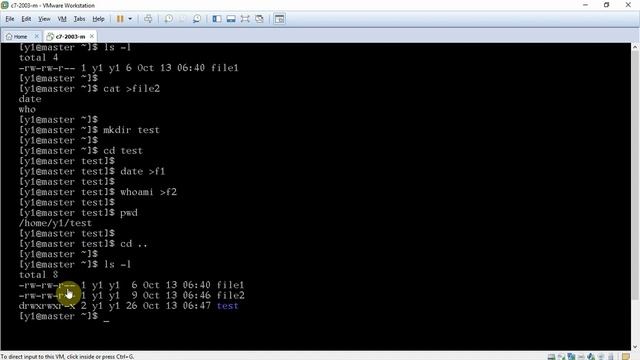This screenshot has width=640, height=360.
Task: Toggle the library sidebar panel icon
Action: (217, 19)
